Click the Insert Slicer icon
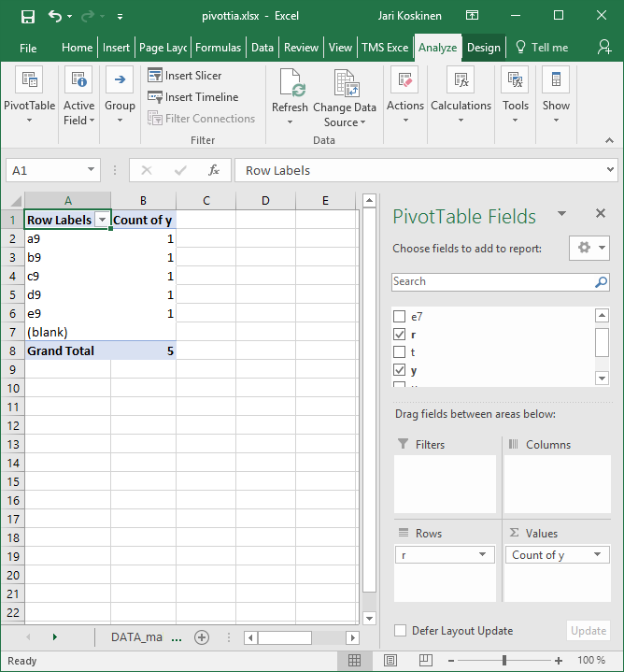The height and width of the screenshot is (672, 624). (x=155, y=76)
